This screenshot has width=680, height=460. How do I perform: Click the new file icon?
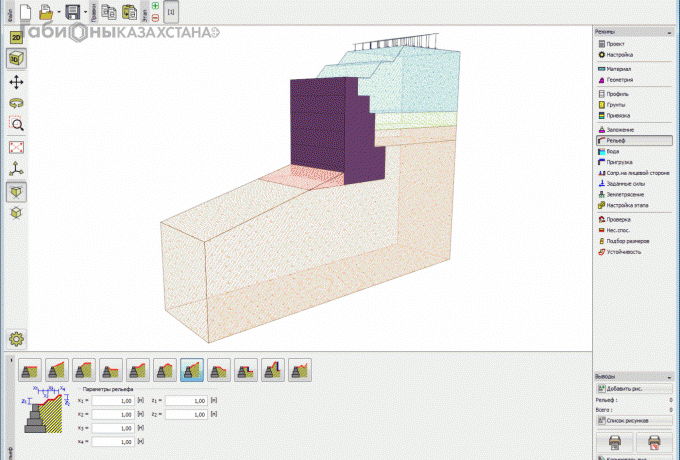pos(26,13)
